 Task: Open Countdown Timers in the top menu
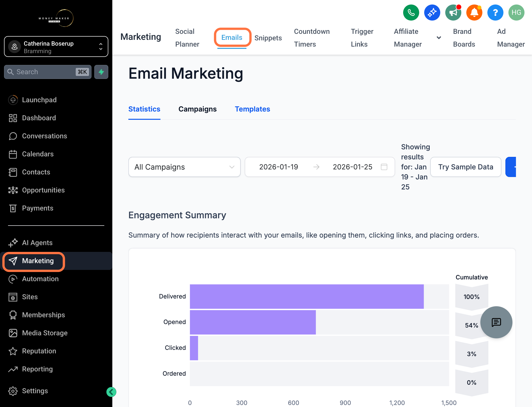(x=312, y=38)
